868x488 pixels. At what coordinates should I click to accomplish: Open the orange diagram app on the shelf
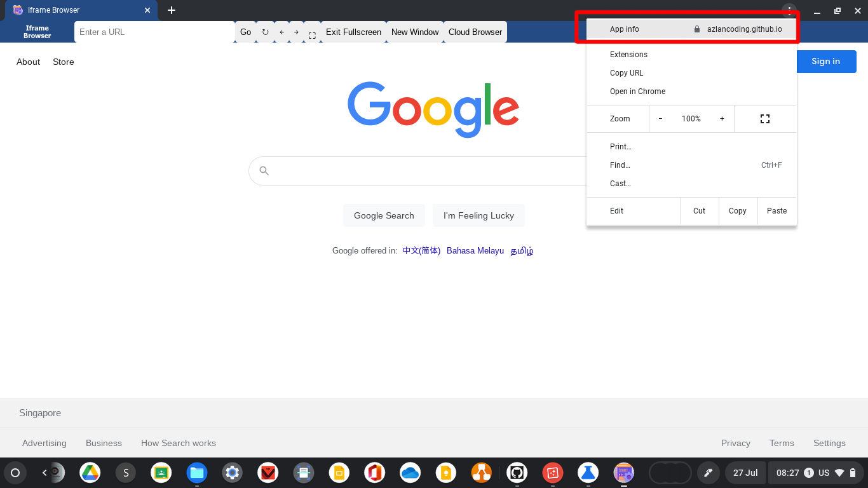(x=482, y=473)
